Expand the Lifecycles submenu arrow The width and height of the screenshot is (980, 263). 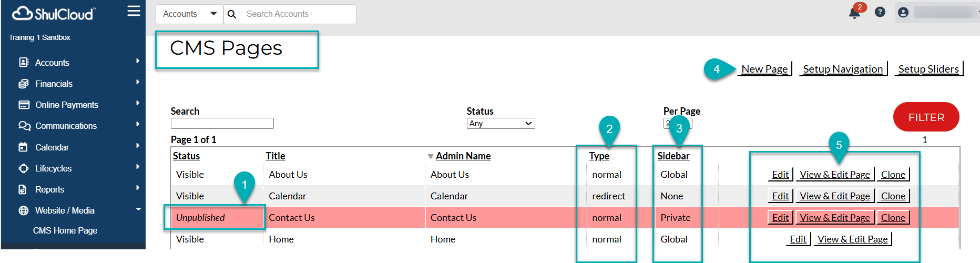(x=138, y=167)
